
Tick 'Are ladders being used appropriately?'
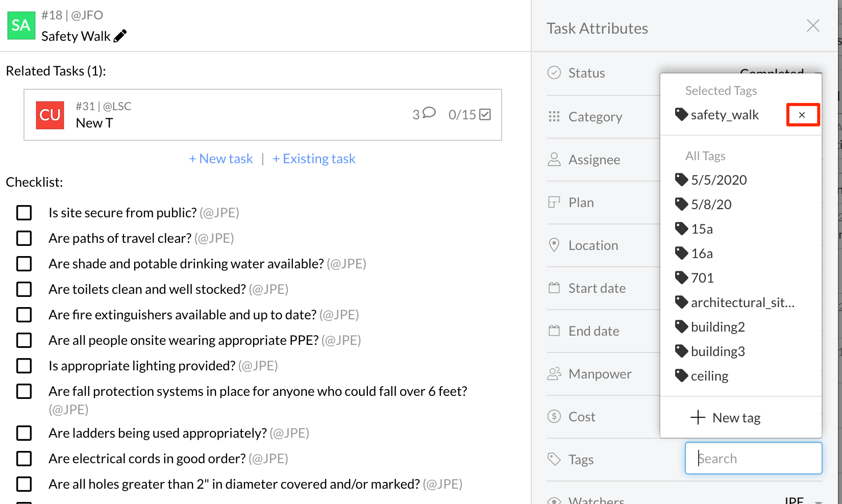pyautogui.click(x=24, y=433)
